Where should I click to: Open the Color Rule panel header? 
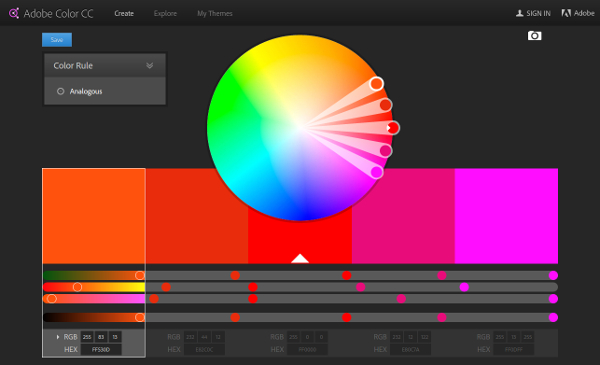pyautogui.click(x=105, y=65)
